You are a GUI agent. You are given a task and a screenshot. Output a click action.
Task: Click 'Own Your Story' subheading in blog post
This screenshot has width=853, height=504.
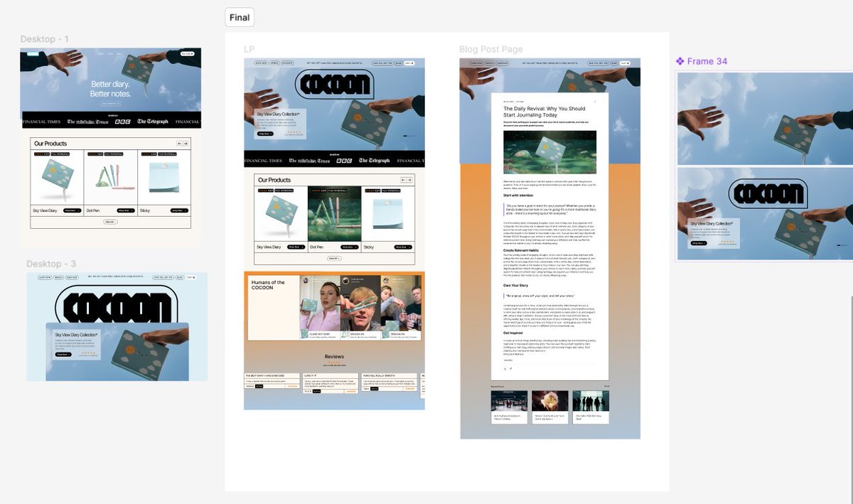pyautogui.click(x=517, y=285)
